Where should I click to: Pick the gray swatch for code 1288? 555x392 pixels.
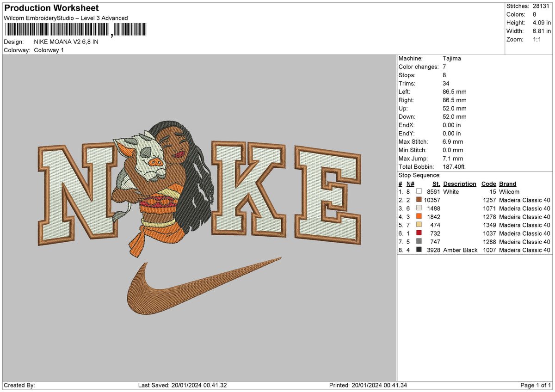pos(419,241)
